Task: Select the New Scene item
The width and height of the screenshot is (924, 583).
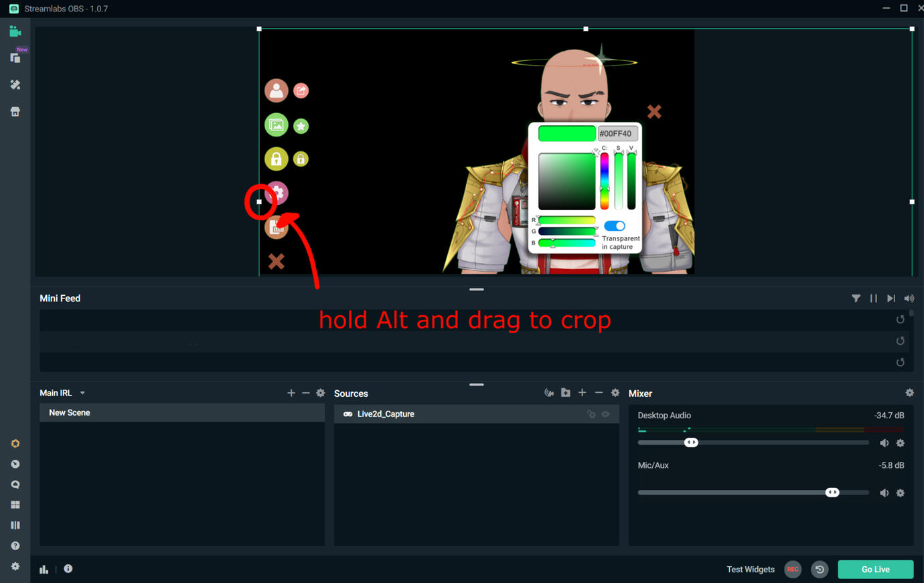Action: click(70, 413)
